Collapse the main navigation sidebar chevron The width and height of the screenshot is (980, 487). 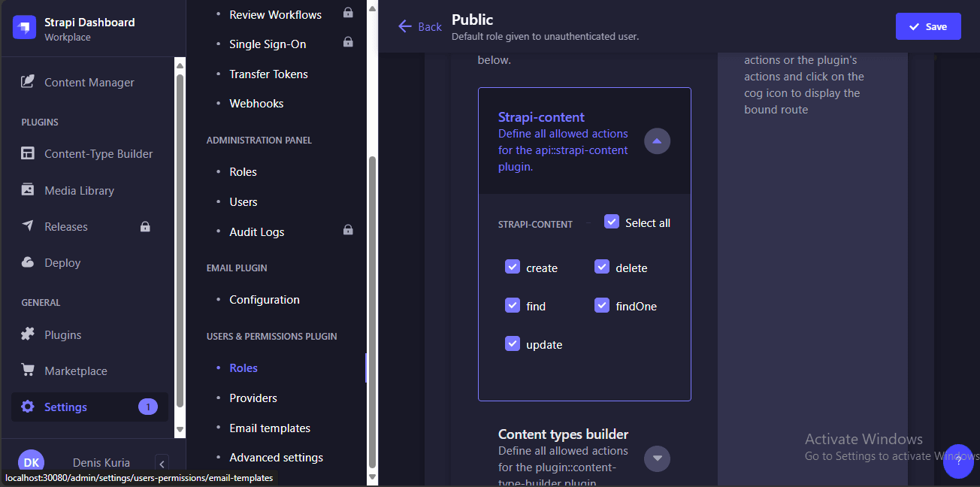(162, 464)
